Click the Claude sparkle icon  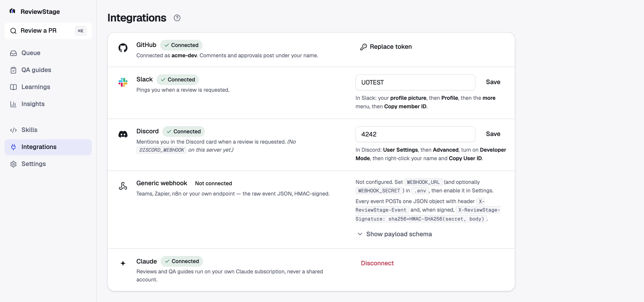point(123,263)
